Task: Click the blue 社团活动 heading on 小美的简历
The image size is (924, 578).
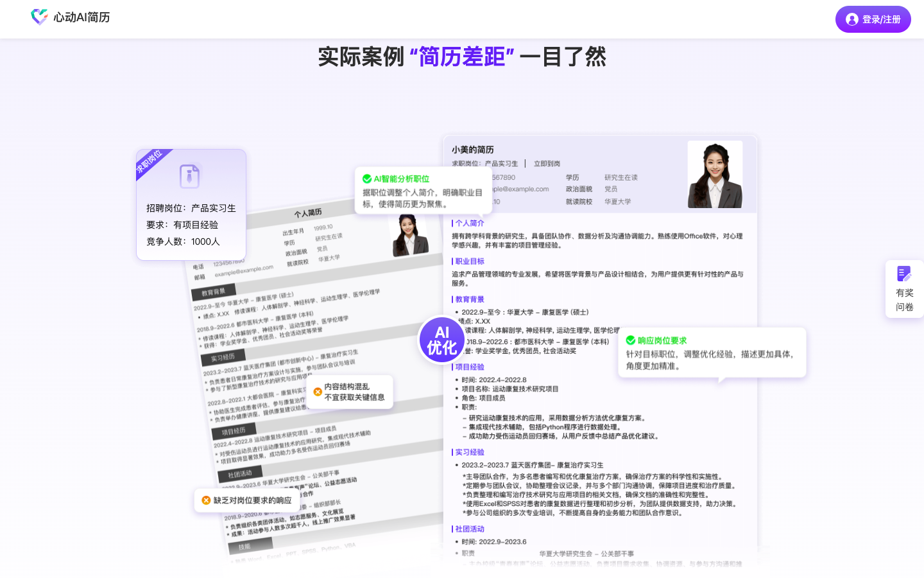Action: (x=470, y=529)
